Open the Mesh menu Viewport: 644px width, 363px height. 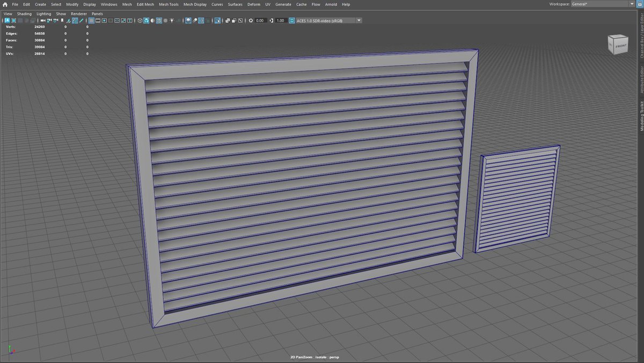(x=127, y=4)
